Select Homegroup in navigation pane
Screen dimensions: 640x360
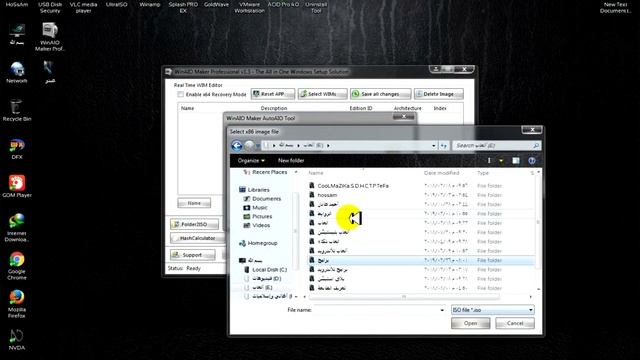[258, 243]
